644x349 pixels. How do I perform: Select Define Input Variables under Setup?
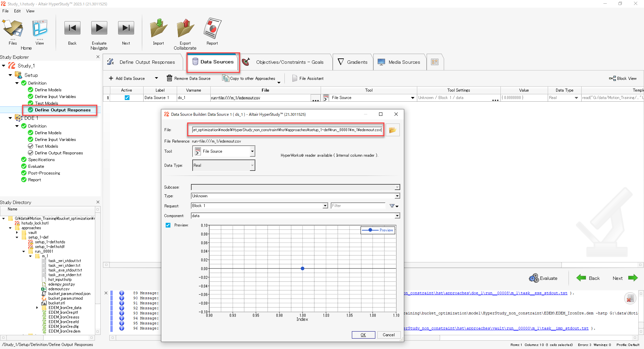coord(55,97)
